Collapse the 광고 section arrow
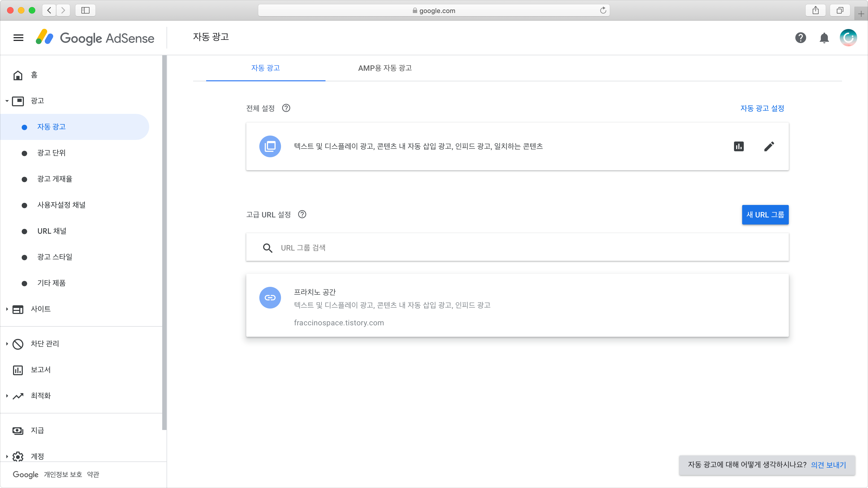 coord(7,101)
